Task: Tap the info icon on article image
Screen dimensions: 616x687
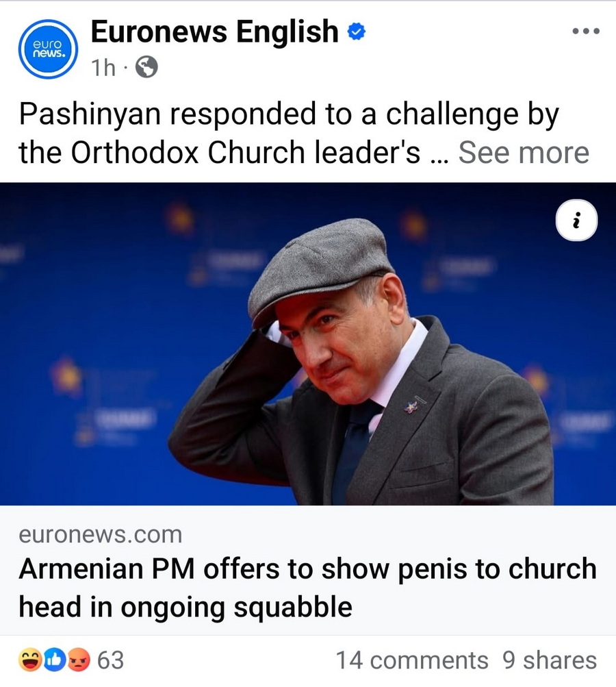Action: (x=576, y=221)
